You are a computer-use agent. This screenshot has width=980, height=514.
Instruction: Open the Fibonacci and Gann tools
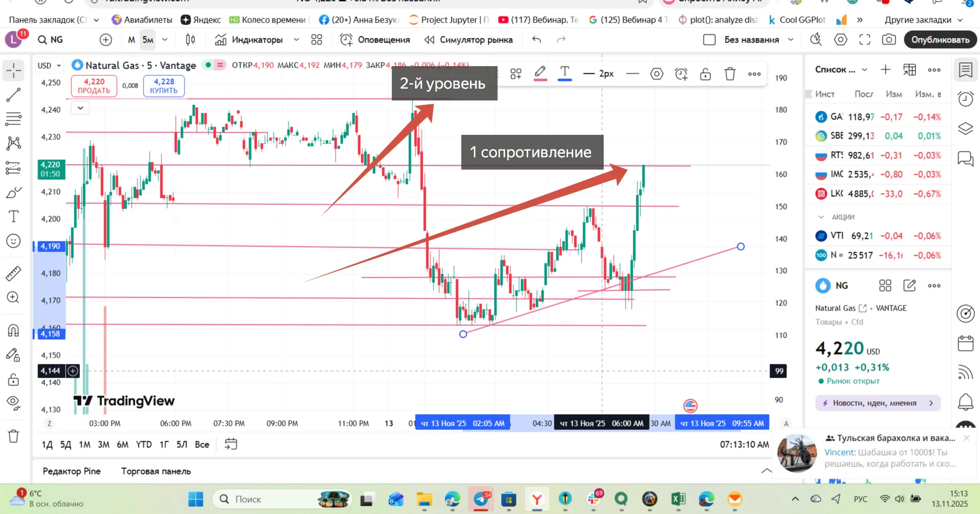(14, 119)
